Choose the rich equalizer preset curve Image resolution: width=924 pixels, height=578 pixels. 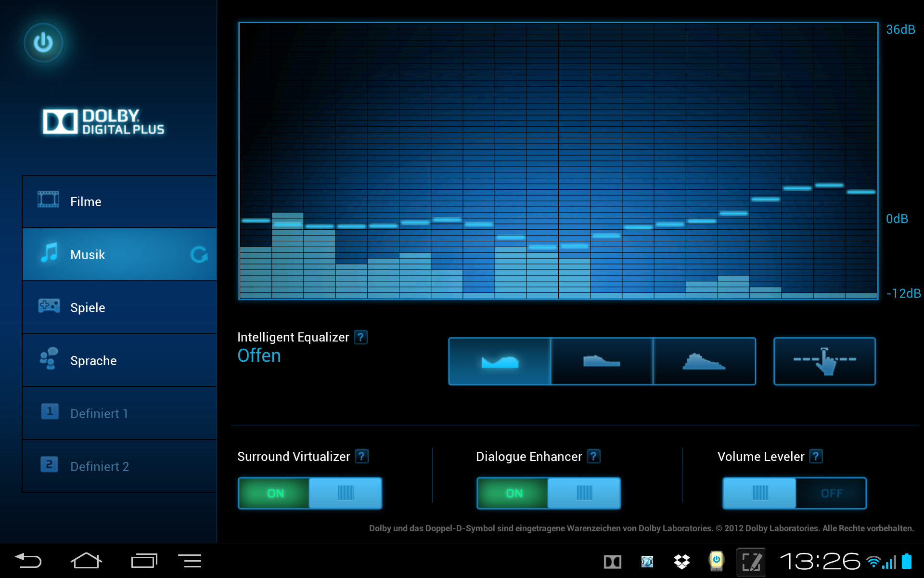602,361
